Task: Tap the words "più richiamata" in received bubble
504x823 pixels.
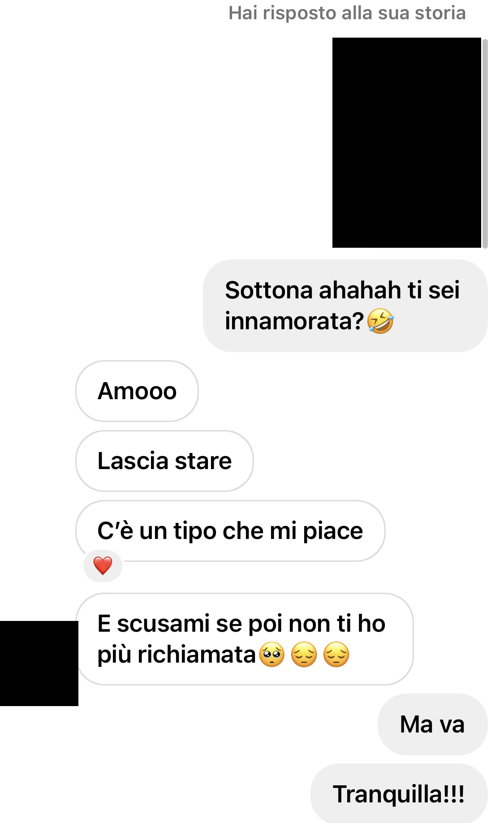Action: [177, 655]
